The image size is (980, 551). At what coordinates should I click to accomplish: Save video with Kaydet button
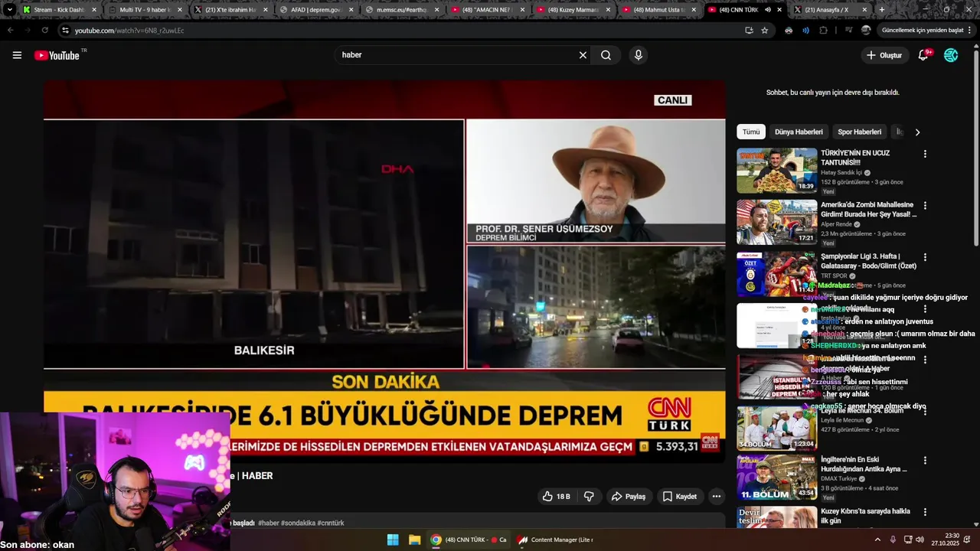[680, 497]
